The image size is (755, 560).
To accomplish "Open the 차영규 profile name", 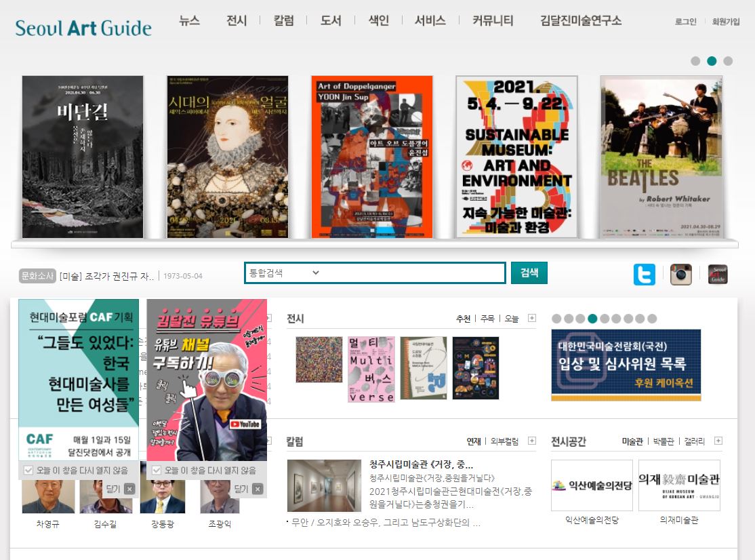I will click(47, 523).
